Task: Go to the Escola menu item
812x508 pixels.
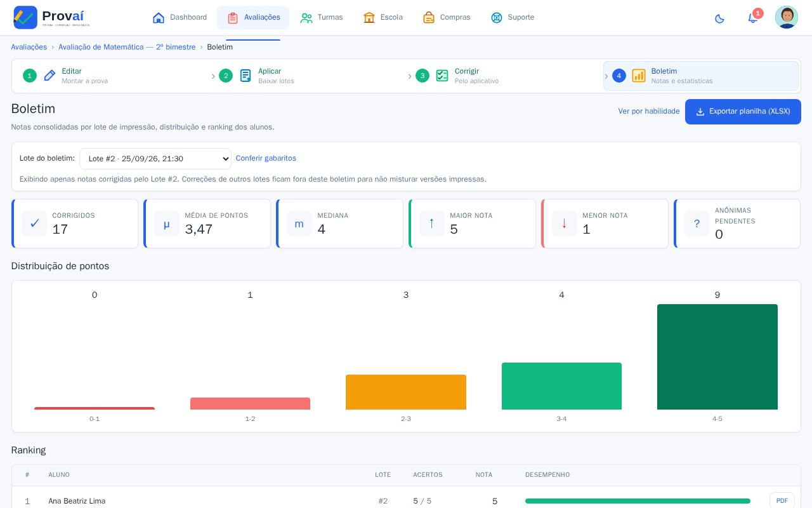Action: coord(383,18)
